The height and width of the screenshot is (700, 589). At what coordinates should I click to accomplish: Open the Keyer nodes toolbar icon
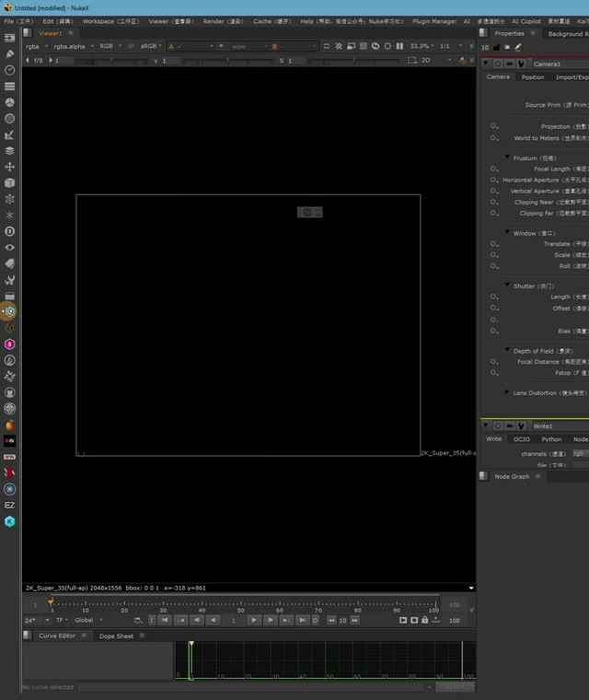coord(9,134)
